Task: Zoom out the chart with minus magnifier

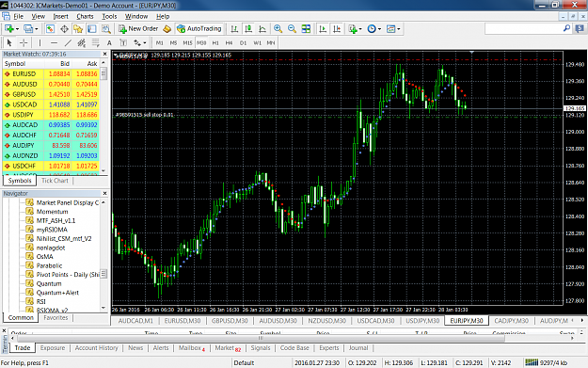Action: (x=292, y=29)
